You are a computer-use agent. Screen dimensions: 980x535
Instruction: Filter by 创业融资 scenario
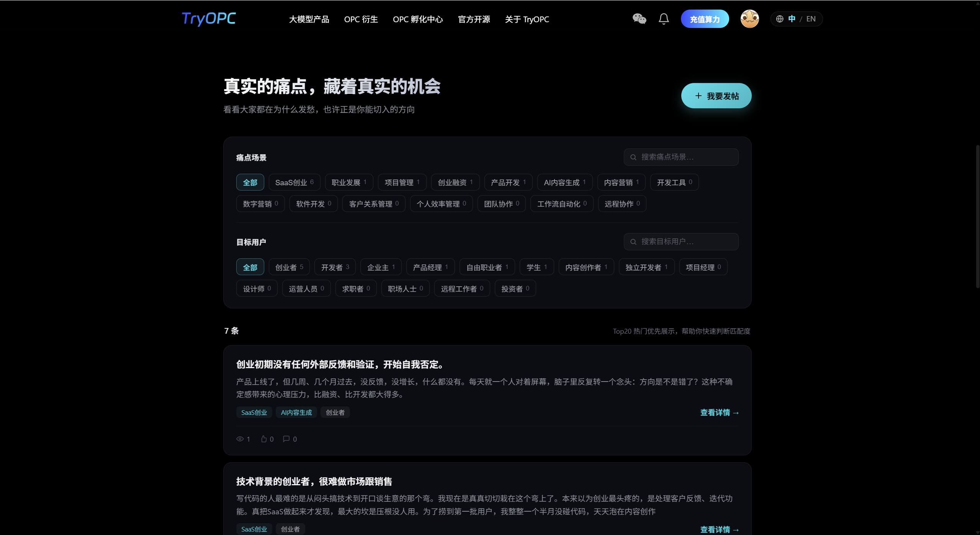455,182
